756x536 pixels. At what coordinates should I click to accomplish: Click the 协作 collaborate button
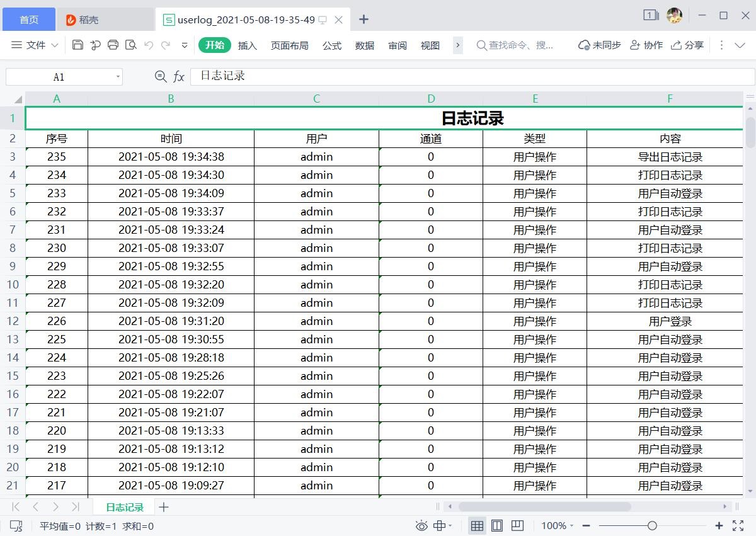[x=646, y=45]
